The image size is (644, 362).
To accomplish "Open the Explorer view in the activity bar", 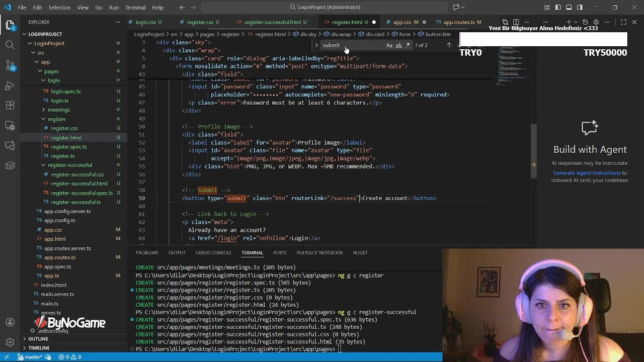I will (10, 25).
